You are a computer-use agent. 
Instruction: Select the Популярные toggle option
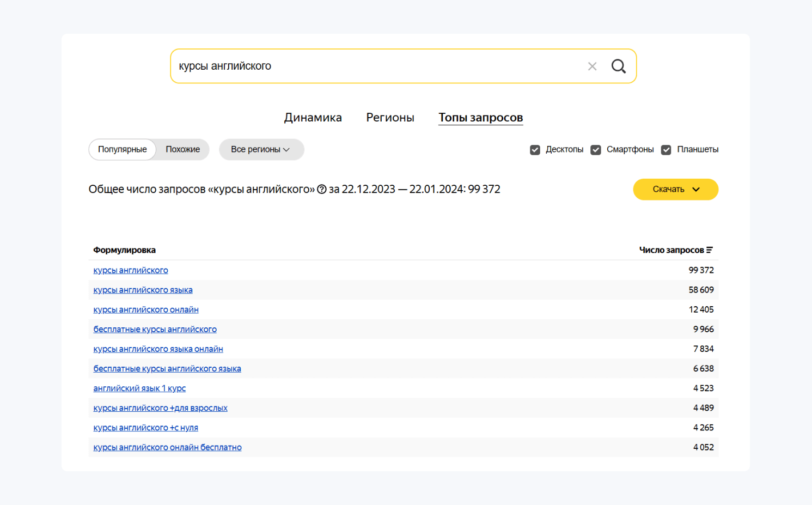point(123,149)
